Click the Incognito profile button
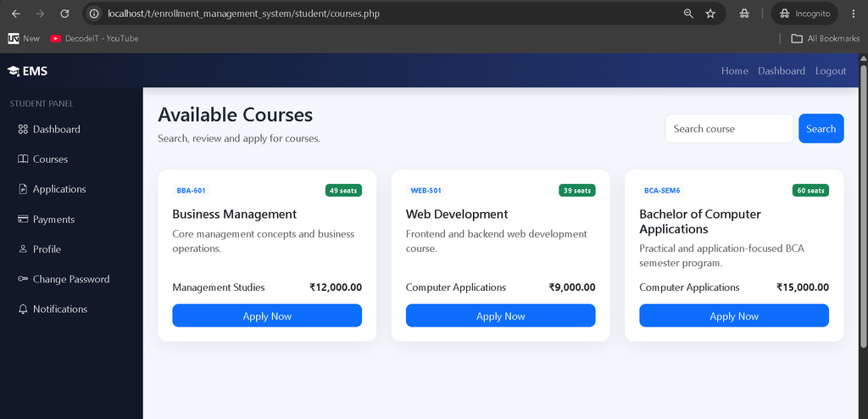Viewport: 868px width, 419px height. tap(804, 14)
